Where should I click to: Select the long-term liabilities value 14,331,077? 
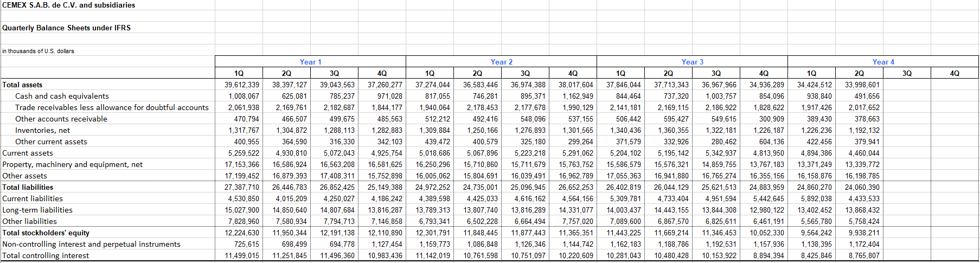click(x=576, y=210)
